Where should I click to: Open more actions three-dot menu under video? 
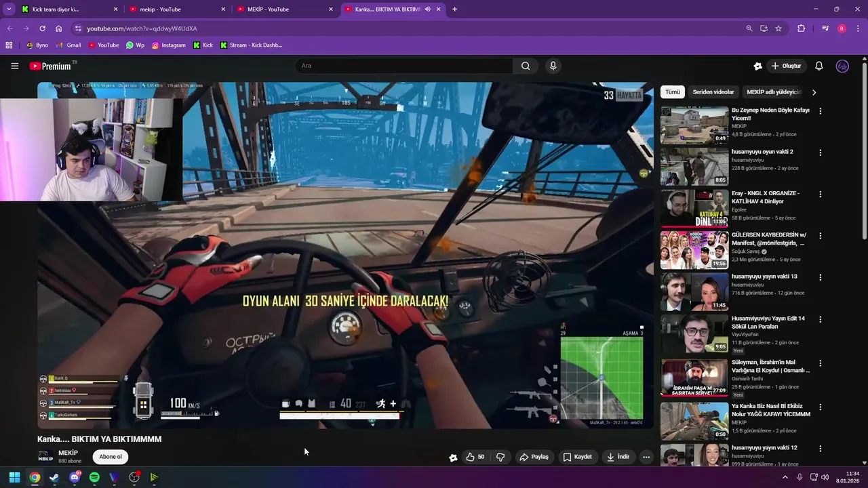tap(646, 457)
